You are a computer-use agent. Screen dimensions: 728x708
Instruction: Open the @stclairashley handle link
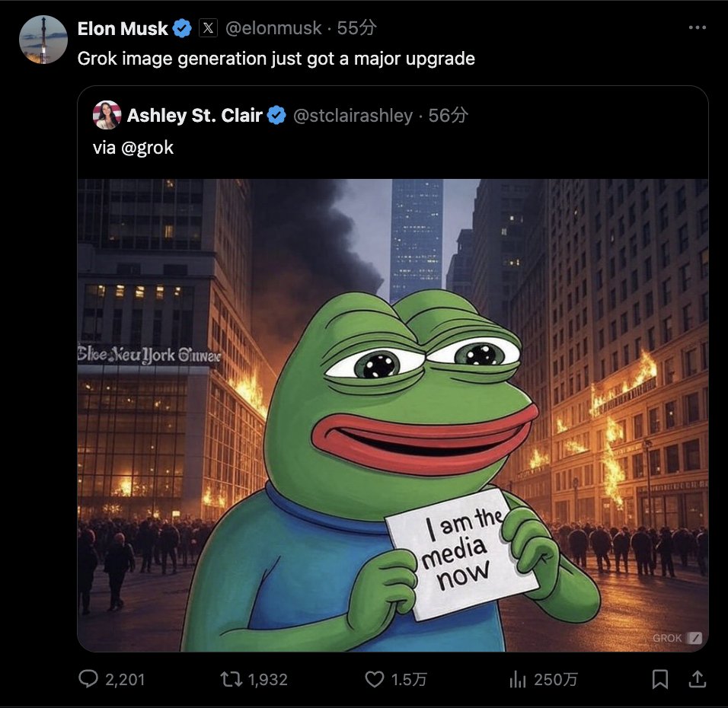coord(353,116)
